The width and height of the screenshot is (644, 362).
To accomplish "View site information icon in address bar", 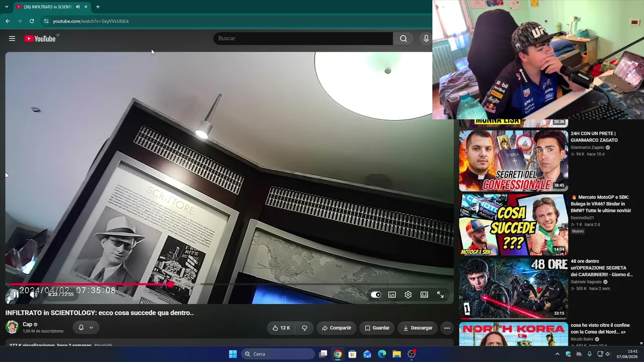I will pyautogui.click(x=46, y=21).
